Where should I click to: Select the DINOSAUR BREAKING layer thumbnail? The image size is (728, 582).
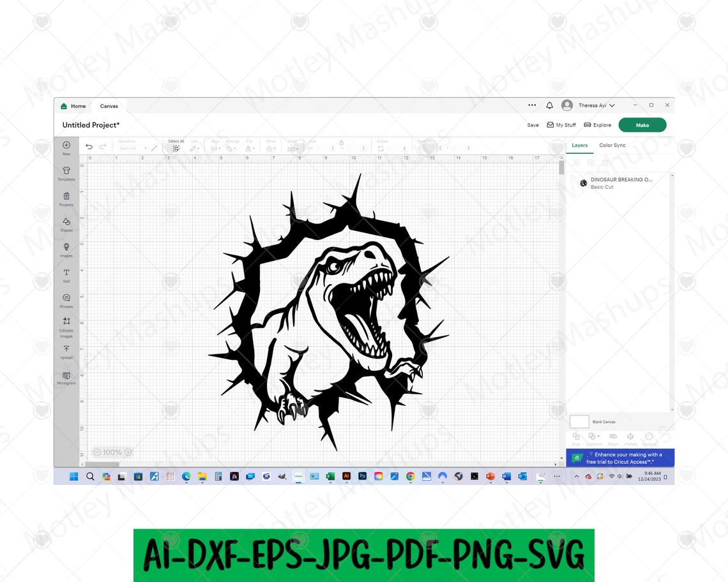point(583,183)
